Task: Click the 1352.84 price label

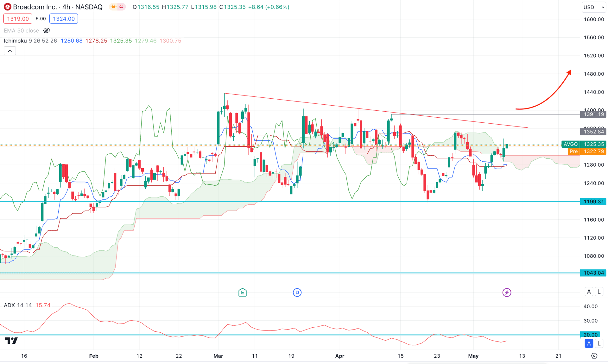Action: 593,132
